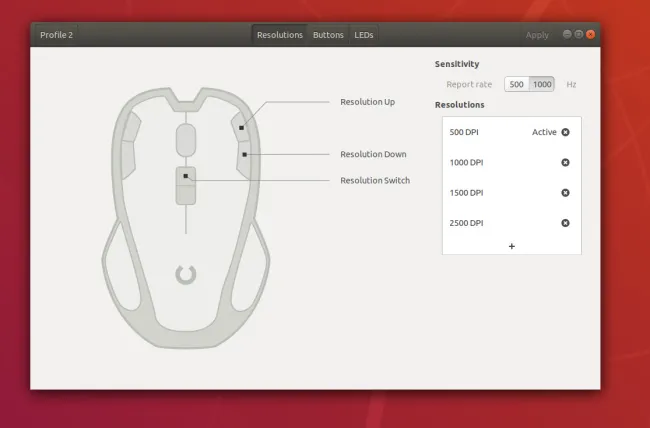Close the window

591,34
